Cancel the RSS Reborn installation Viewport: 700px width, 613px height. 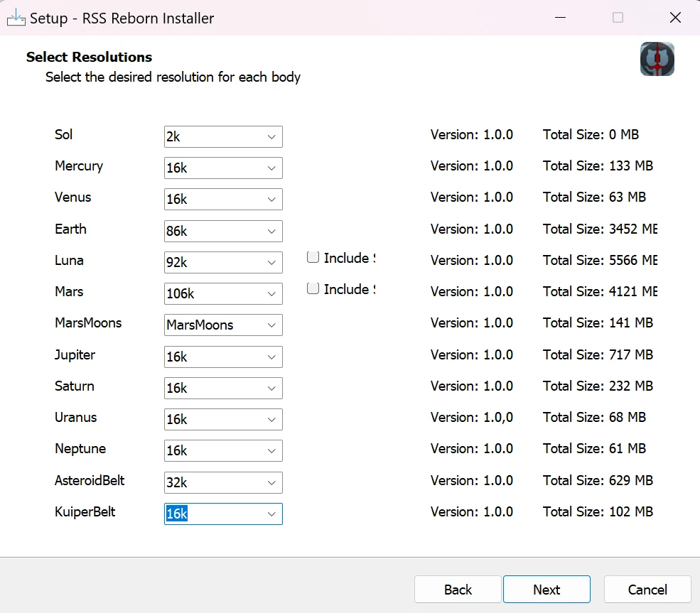pyautogui.click(x=647, y=590)
